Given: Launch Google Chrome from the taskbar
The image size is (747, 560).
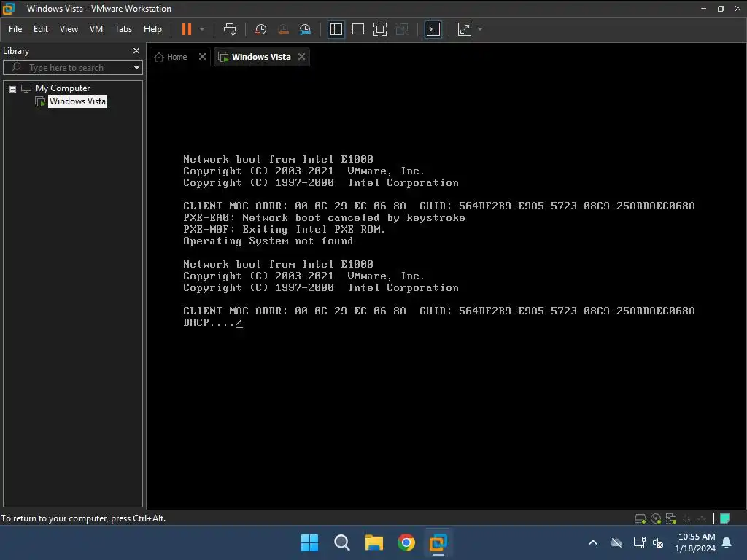Looking at the screenshot, I should (406, 542).
